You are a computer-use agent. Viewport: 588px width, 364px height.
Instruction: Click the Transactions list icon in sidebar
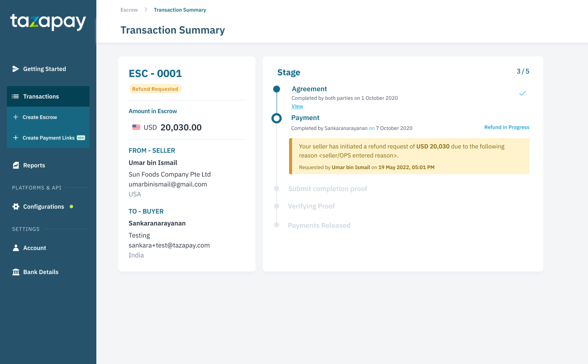[15, 96]
